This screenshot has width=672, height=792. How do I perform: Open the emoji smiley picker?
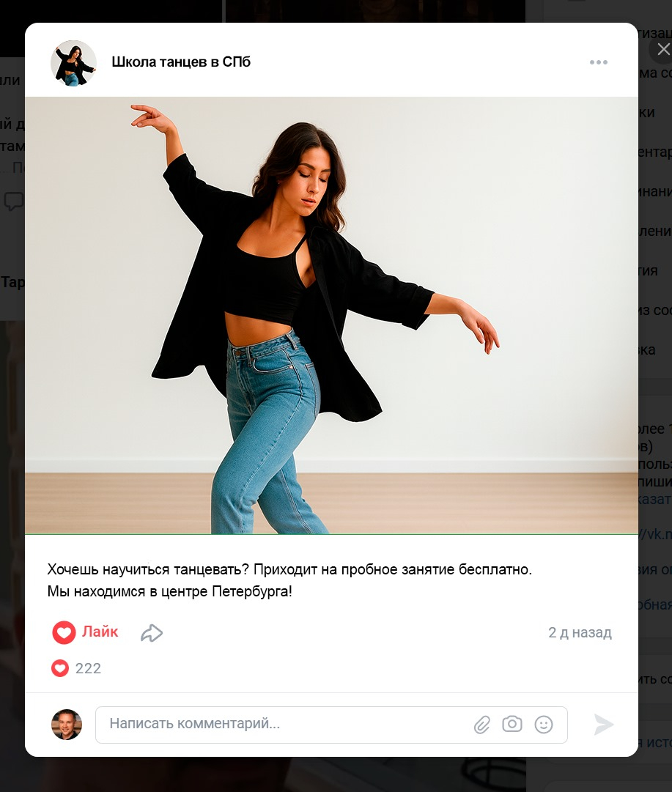pos(544,725)
